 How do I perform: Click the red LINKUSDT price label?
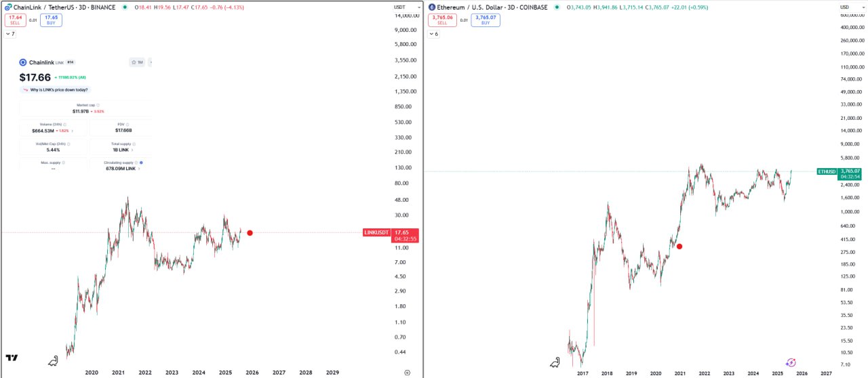click(376, 232)
